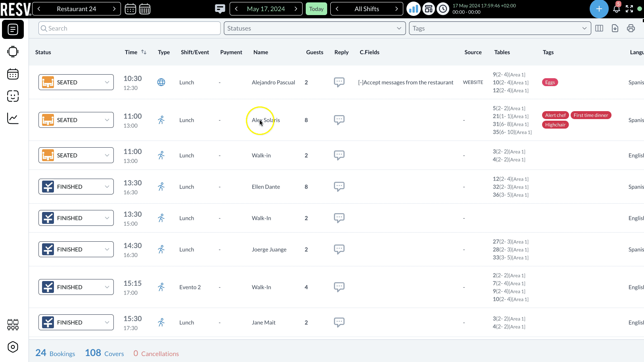
Task: Click the notification bell with 5 alerts
Action: (x=616, y=8)
